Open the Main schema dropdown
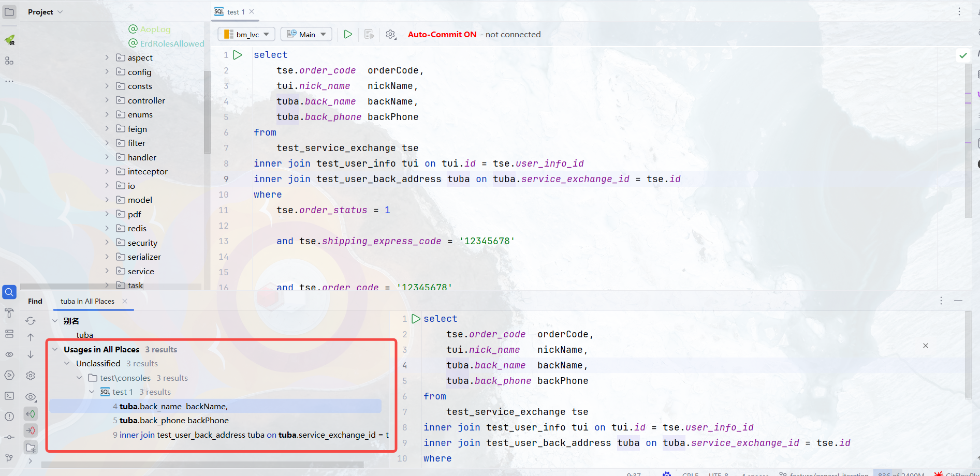The width and height of the screenshot is (980, 476). [306, 34]
